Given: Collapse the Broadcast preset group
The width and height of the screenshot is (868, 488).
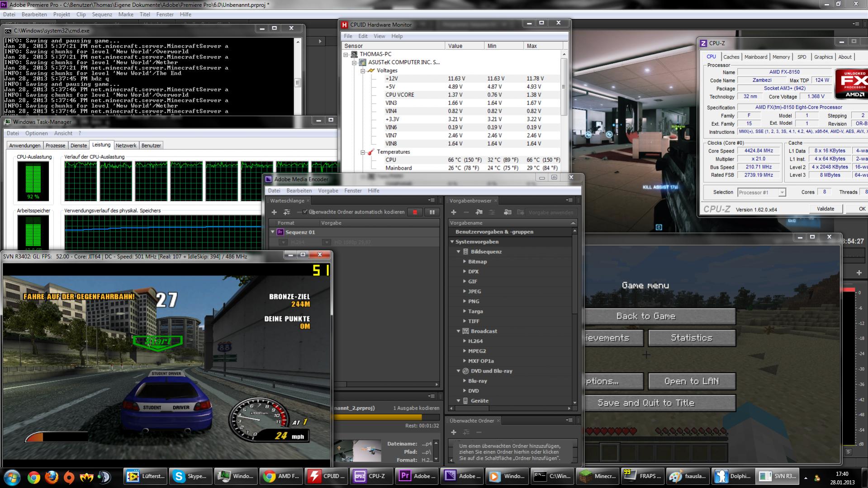Looking at the screenshot, I should [458, 332].
